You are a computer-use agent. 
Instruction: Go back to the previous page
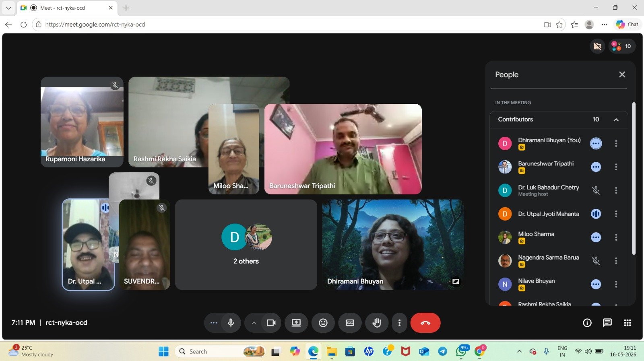[8, 25]
